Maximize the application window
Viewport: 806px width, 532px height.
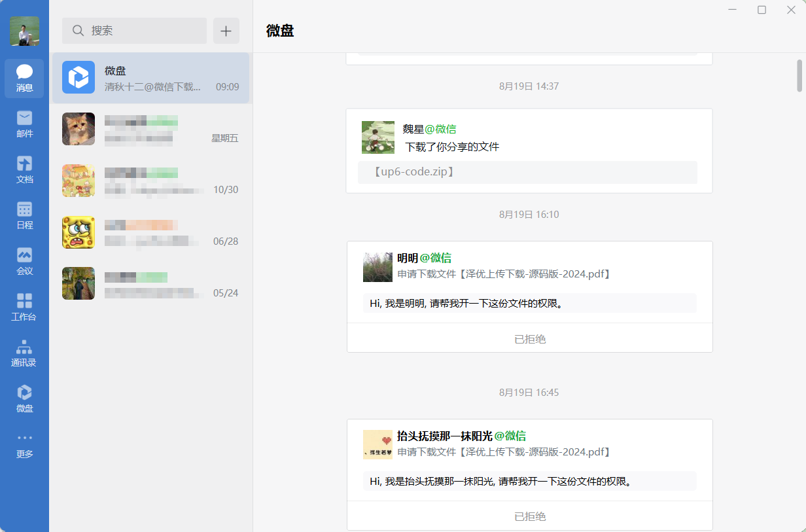click(762, 10)
